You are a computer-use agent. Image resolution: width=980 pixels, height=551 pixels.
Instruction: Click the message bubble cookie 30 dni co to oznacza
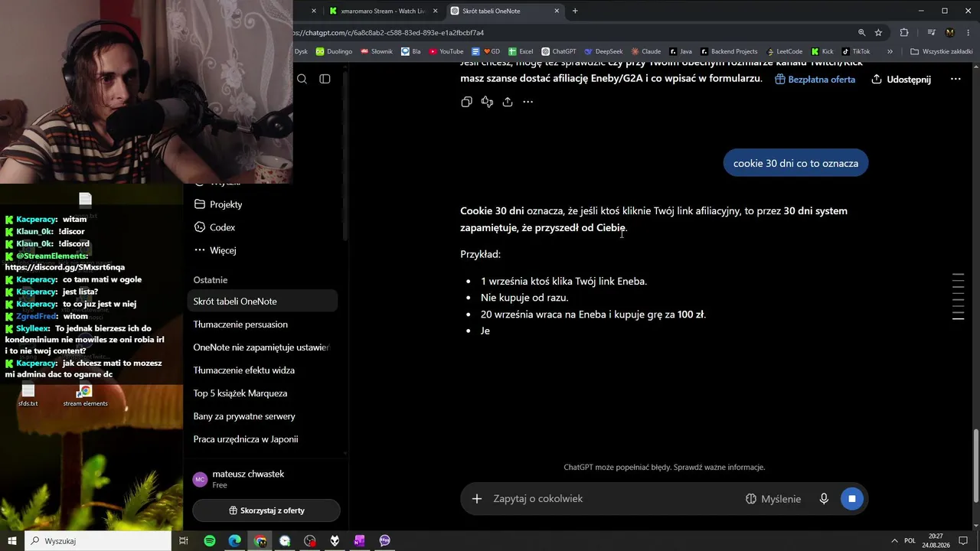(x=795, y=163)
